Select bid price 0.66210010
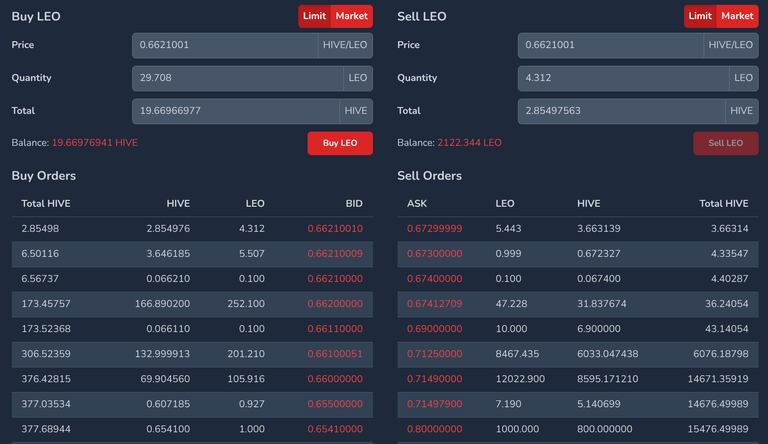This screenshot has width=768, height=444. click(x=335, y=228)
